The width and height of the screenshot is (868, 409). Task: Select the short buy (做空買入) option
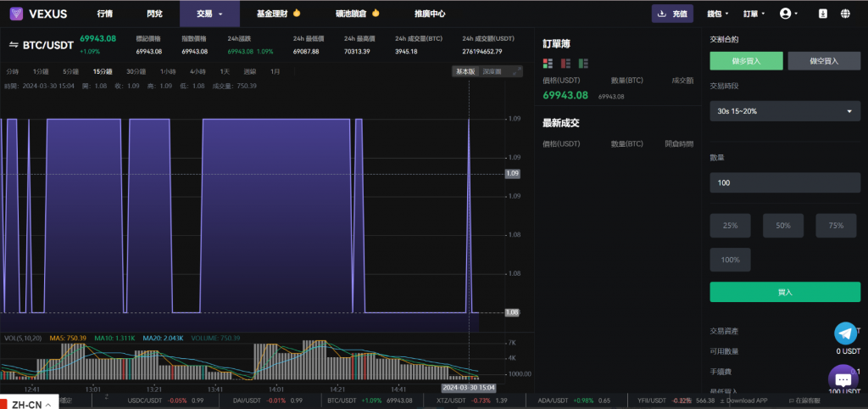824,60
